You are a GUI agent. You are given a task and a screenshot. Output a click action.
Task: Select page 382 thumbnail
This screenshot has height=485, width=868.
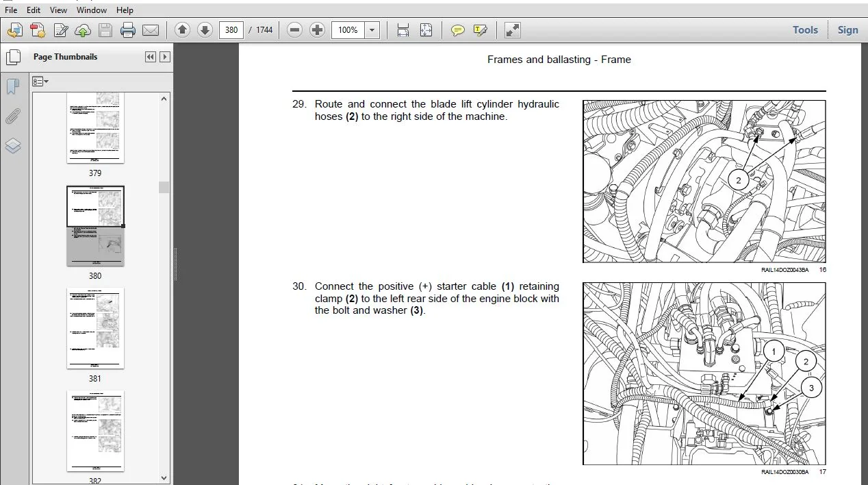95,431
